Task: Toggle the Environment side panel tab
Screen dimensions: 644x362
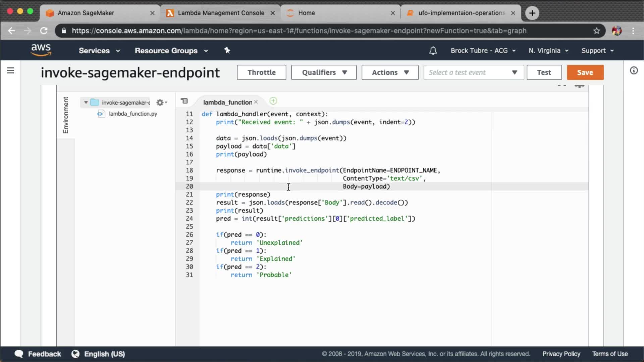Action: click(x=66, y=115)
